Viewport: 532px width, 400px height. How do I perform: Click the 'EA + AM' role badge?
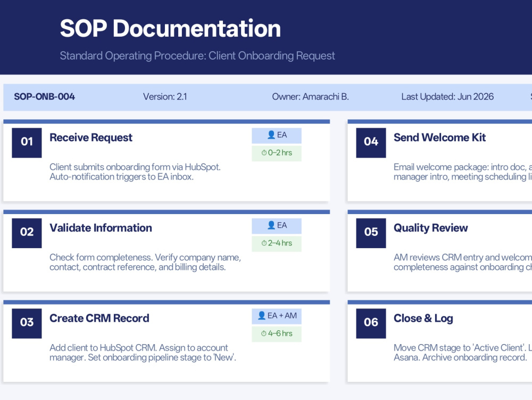pyautogui.click(x=277, y=316)
